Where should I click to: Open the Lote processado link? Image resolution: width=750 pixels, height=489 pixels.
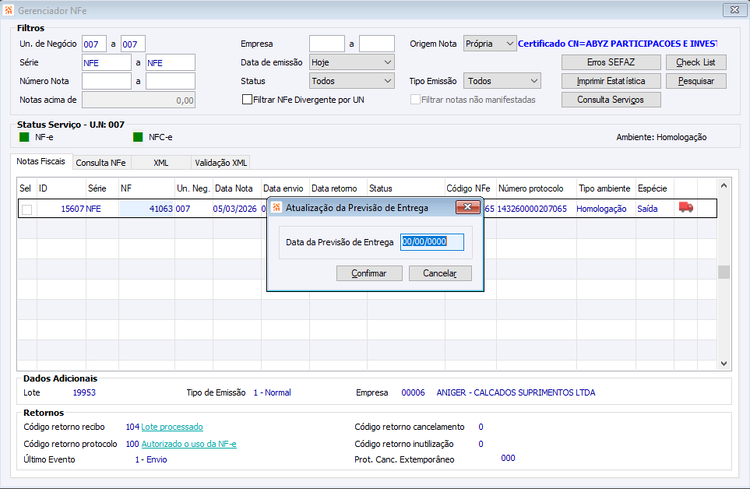pyautogui.click(x=172, y=427)
